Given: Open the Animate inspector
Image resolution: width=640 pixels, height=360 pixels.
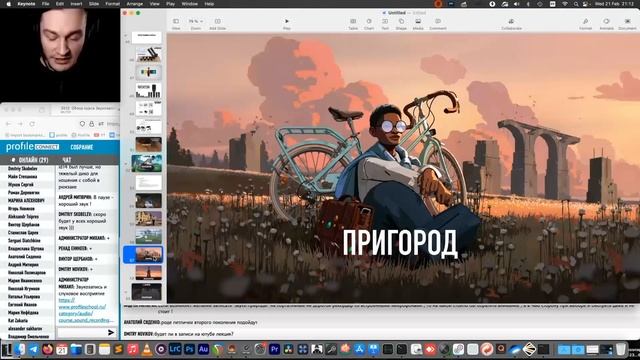Looking at the screenshot, I should click(x=606, y=24).
